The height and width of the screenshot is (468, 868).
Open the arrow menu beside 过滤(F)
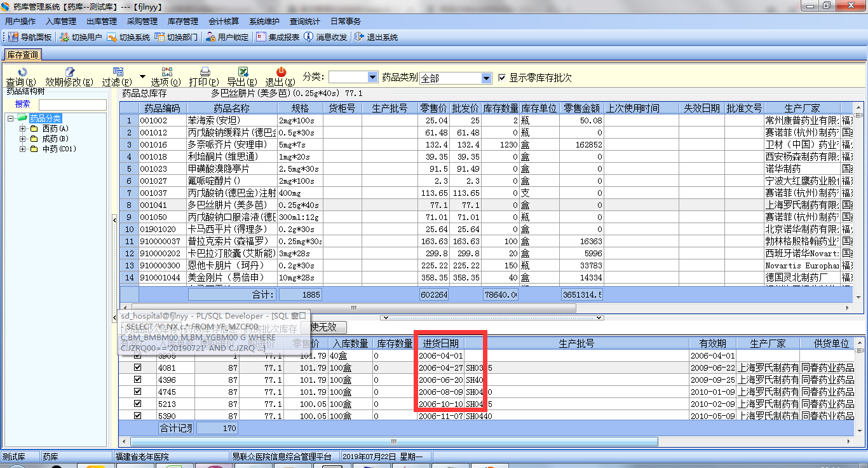pyautogui.click(x=142, y=76)
